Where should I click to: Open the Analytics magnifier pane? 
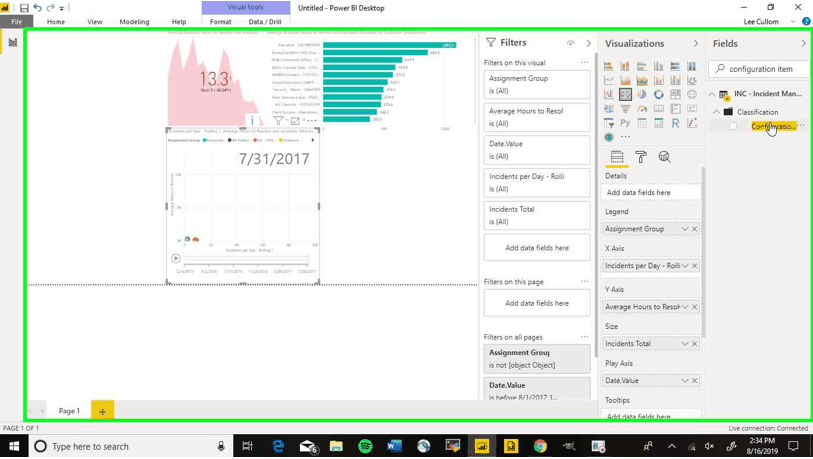pos(664,157)
